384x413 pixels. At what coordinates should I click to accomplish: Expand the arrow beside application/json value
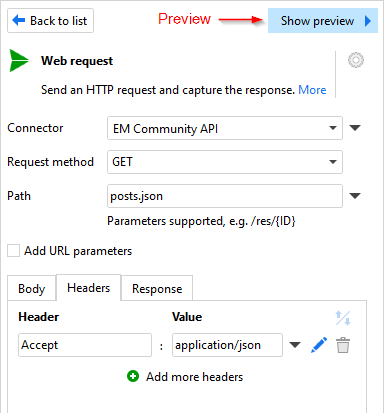click(x=295, y=345)
